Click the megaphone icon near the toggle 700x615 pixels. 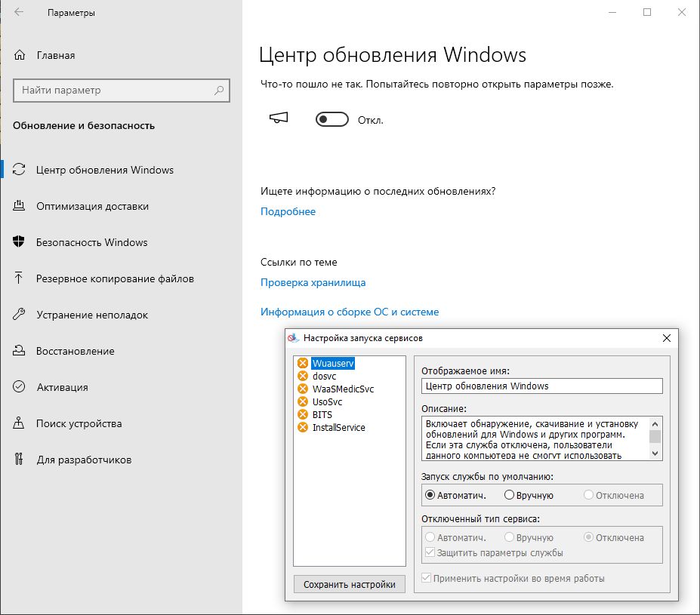pyautogui.click(x=279, y=118)
